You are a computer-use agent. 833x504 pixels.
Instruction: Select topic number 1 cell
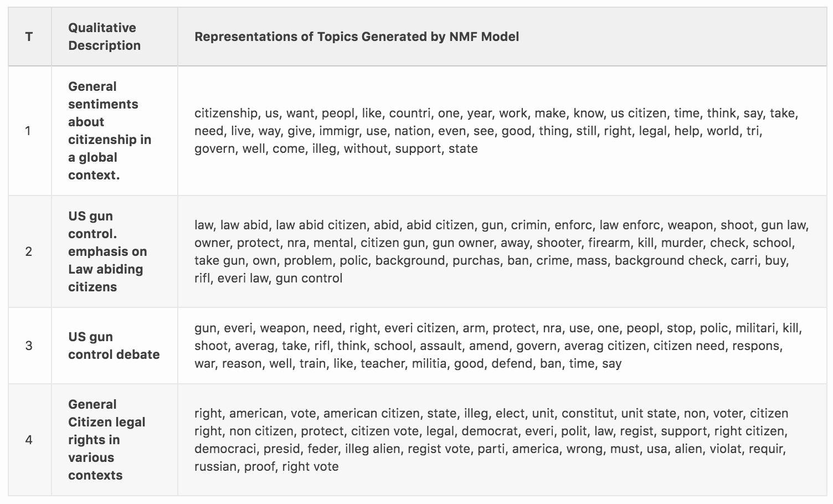click(x=29, y=131)
